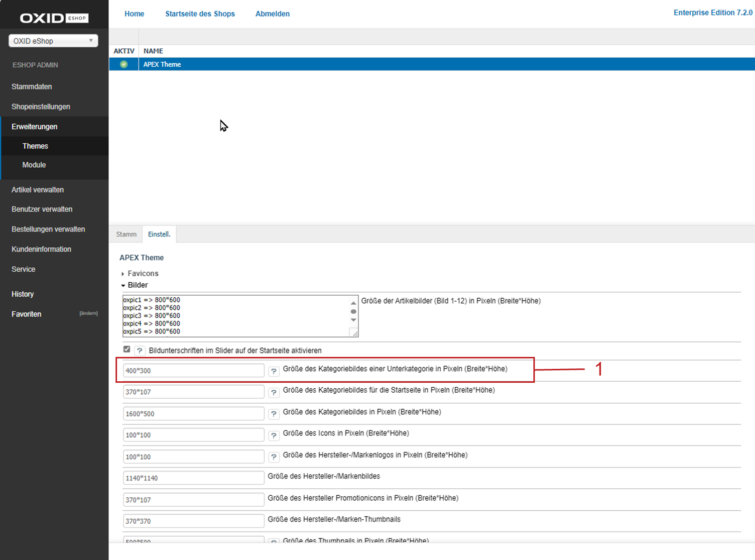Image resolution: width=755 pixels, height=560 pixels.
Task: Click the Home link
Action: [134, 14]
